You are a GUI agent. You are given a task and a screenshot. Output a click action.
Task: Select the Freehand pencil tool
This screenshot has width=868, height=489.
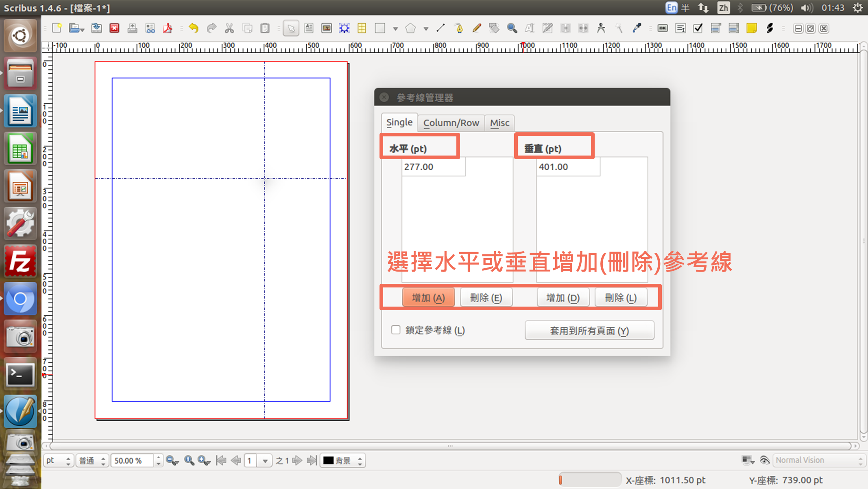tap(476, 28)
